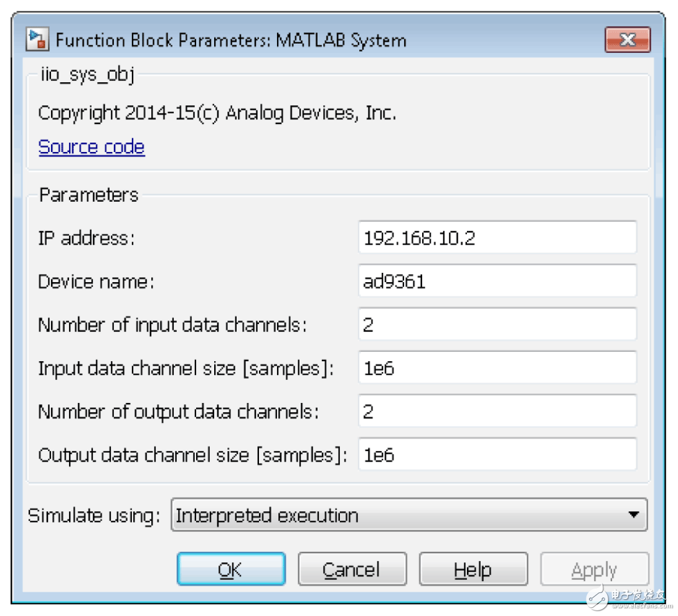The image size is (678, 616).
Task: Focus the Input data channel size field
Action: click(x=497, y=368)
